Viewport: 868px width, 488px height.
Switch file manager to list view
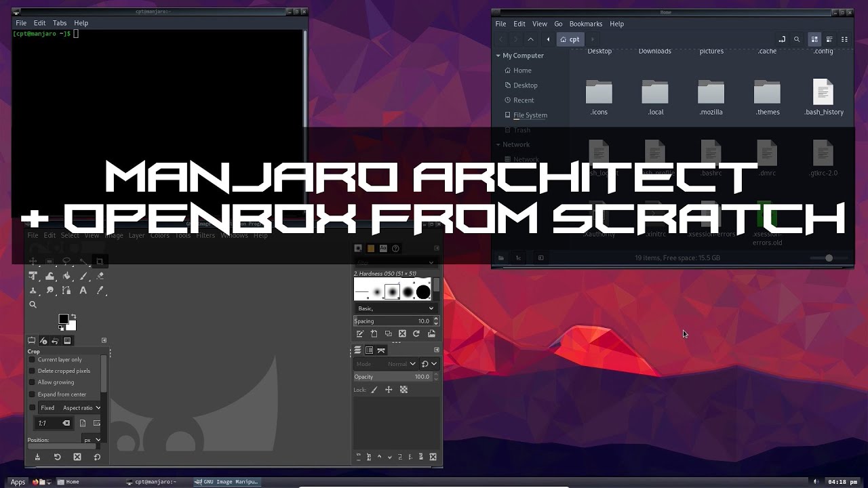(829, 39)
